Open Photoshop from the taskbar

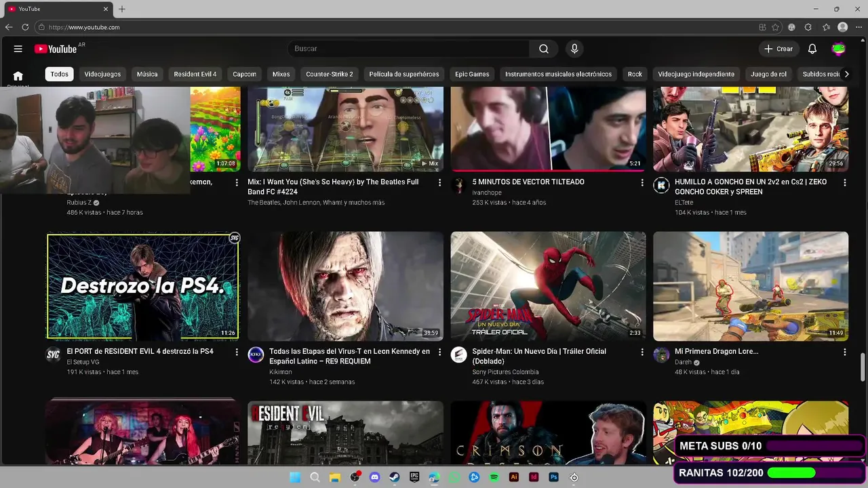tap(554, 477)
